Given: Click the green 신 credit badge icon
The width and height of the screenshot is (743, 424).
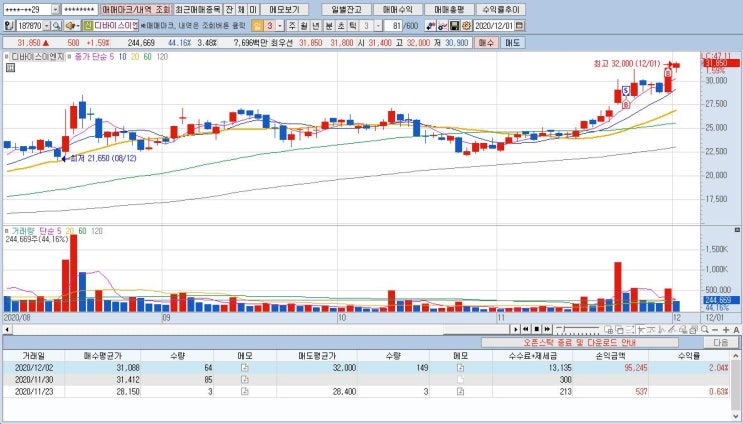Looking at the screenshot, I should click(88, 26).
